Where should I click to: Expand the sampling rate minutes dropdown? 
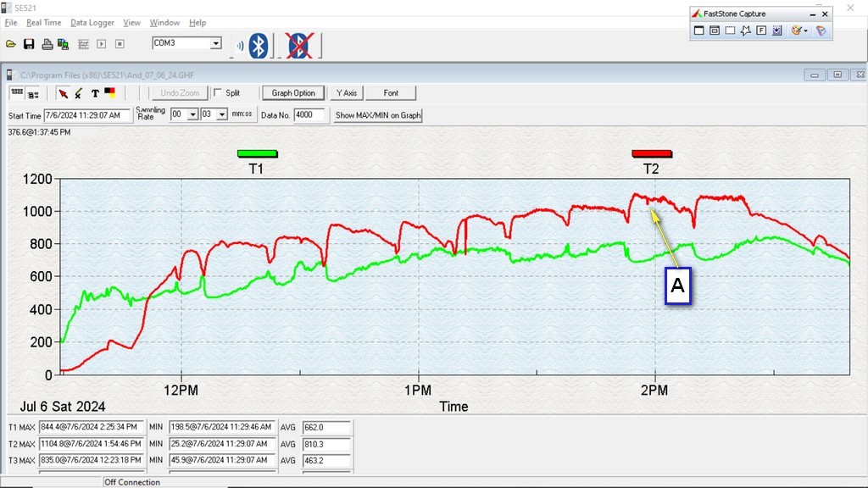[192, 114]
